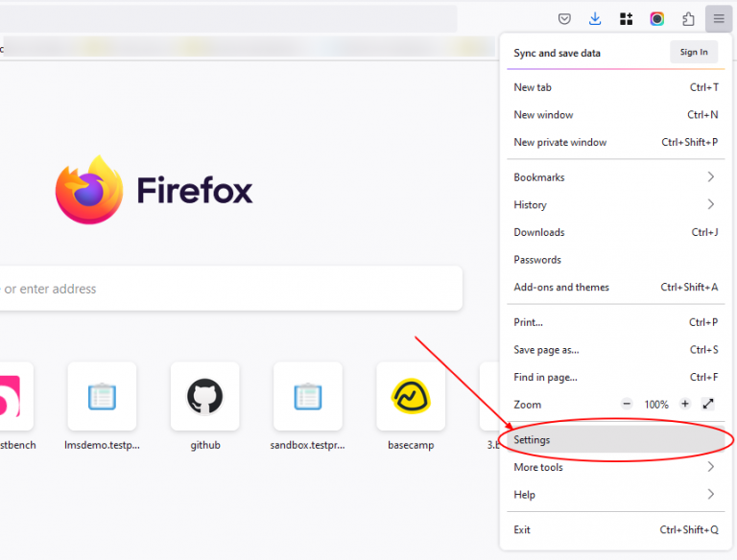Open the sandbox.testpr... shortcut tile
The width and height of the screenshot is (737, 560).
click(307, 396)
